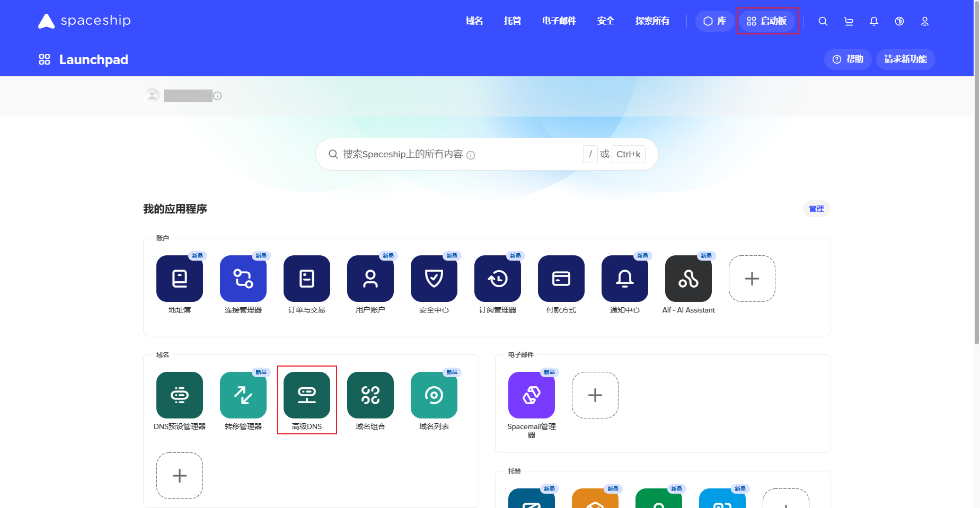Image resolution: width=980 pixels, height=508 pixels.
Task: Click the user avatar beside account name
Action: [153, 95]
